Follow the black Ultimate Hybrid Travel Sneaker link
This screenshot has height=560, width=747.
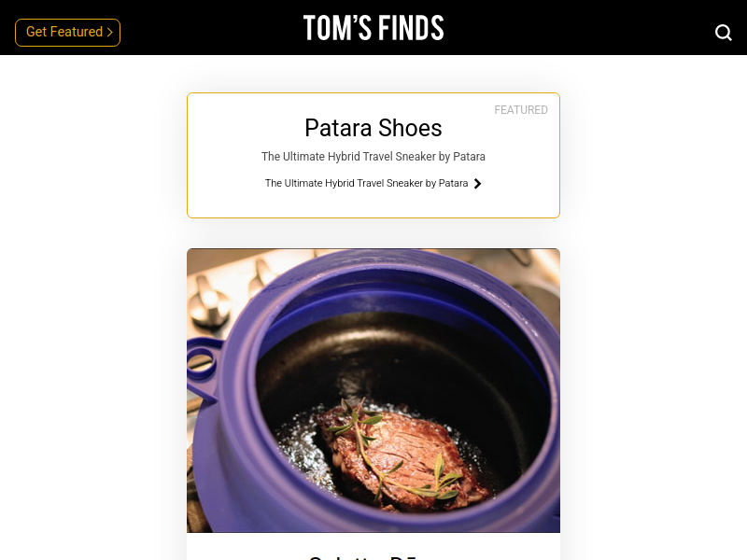pos(366,184)
